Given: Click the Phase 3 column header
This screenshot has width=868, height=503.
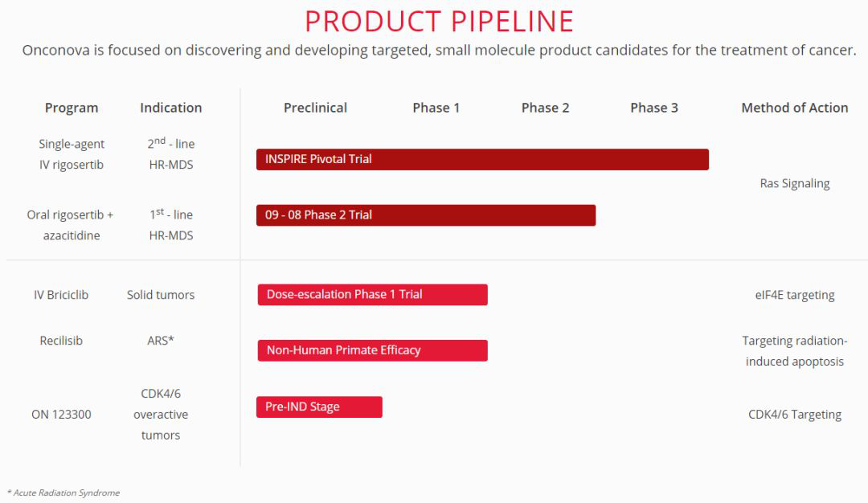Looking at the screenshot, I should (x=654, y=108).
